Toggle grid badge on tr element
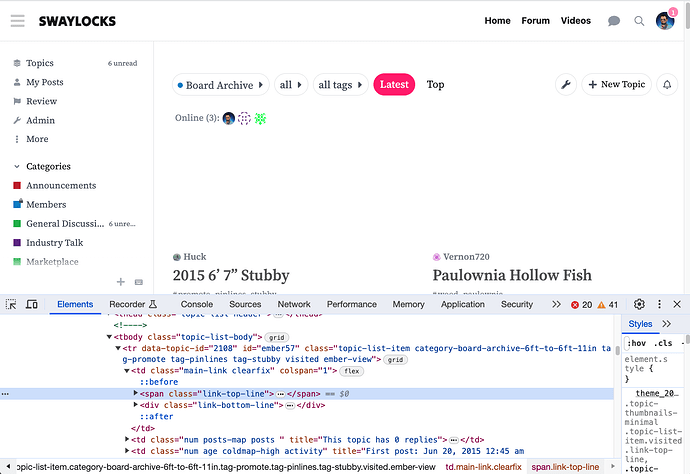Screen dimensions: 690x474 395,360
